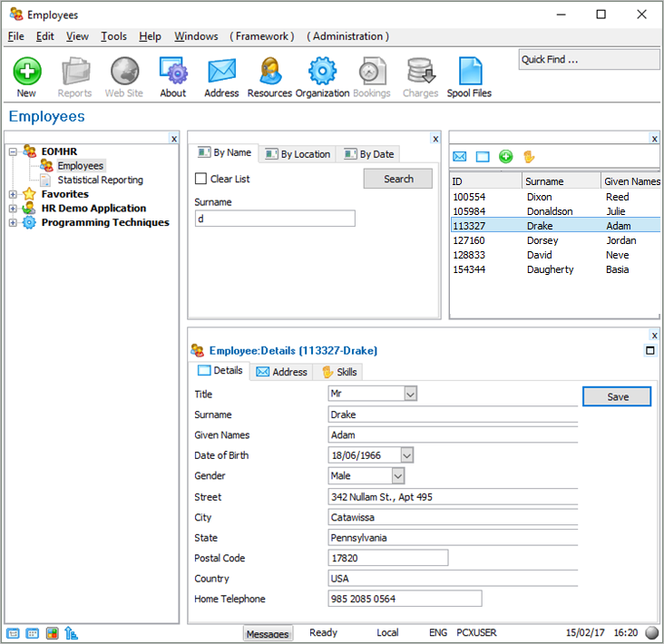Click the green plus icon above employee list

point(505,157)
